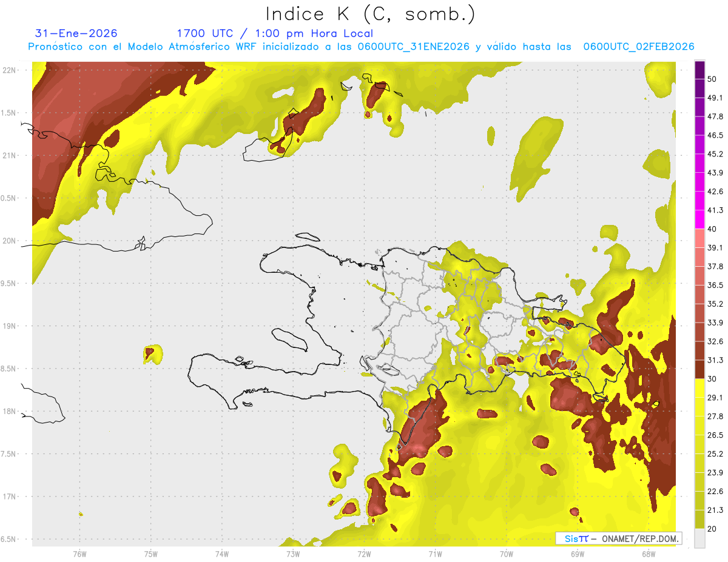The image size is (728, 562).
Task: Click the legend value "40"
Action: [713, 229]
